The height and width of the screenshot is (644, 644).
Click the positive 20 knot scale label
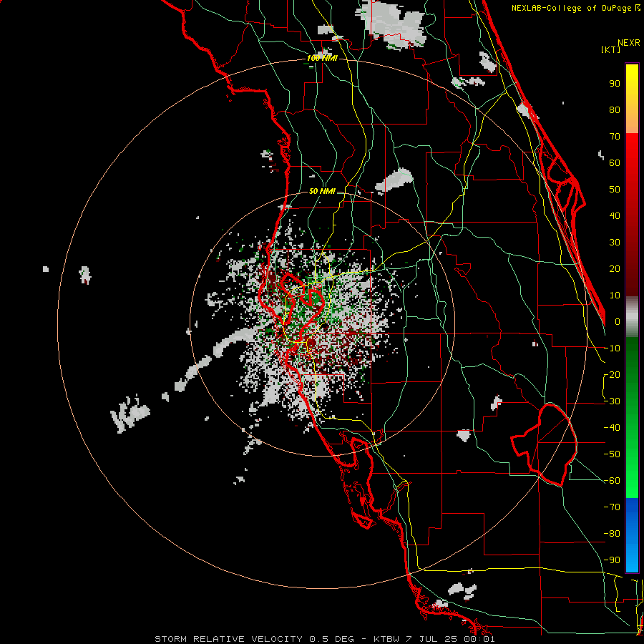[615, 268]
